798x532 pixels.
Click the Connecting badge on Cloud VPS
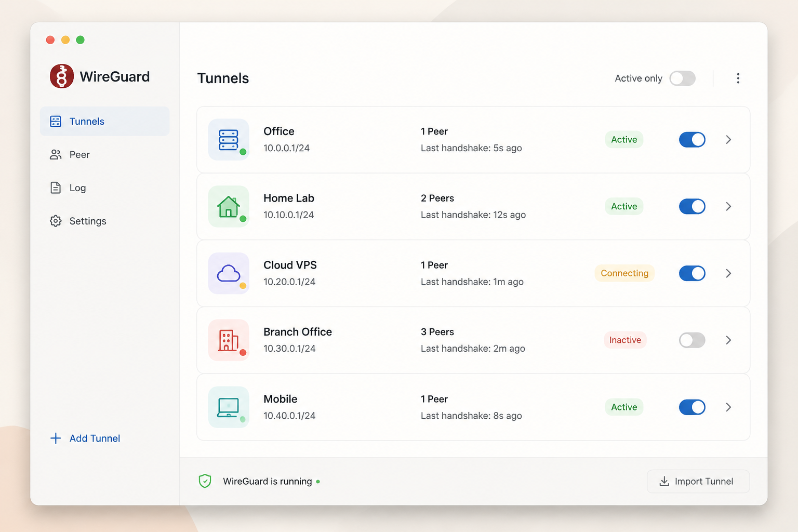point(624,273)
